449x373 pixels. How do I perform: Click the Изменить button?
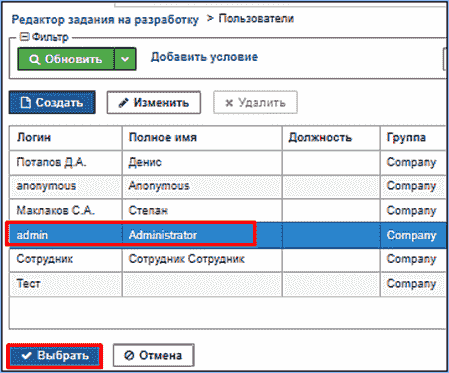(x=154, y=102)
